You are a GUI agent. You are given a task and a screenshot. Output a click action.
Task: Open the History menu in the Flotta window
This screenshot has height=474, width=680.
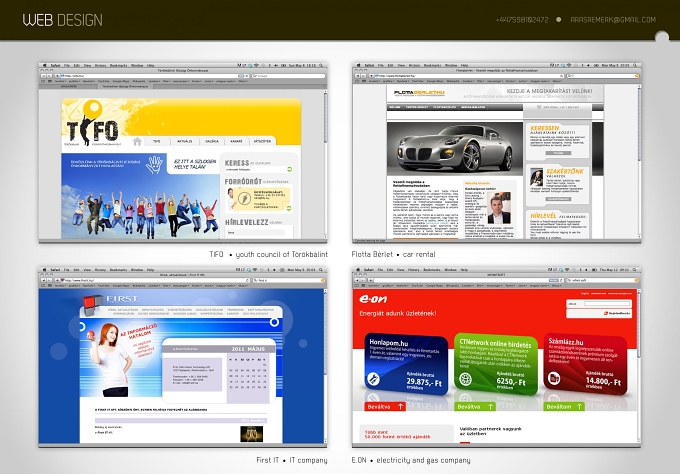[414, 65]
